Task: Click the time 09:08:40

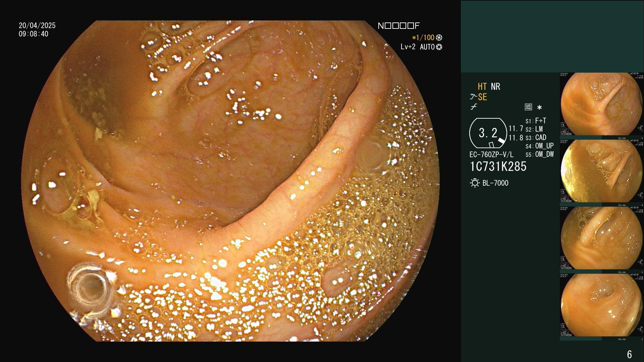Action: tap(34, 34)
